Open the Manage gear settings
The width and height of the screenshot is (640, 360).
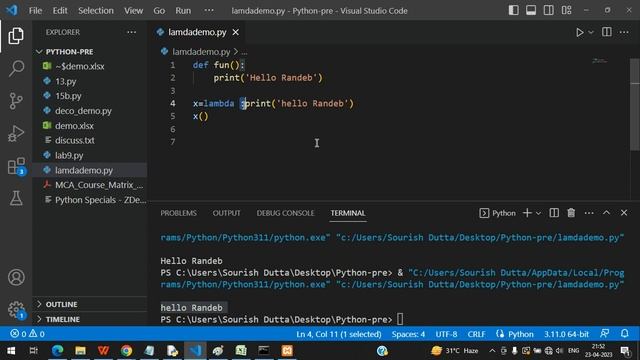click(16, 309)
